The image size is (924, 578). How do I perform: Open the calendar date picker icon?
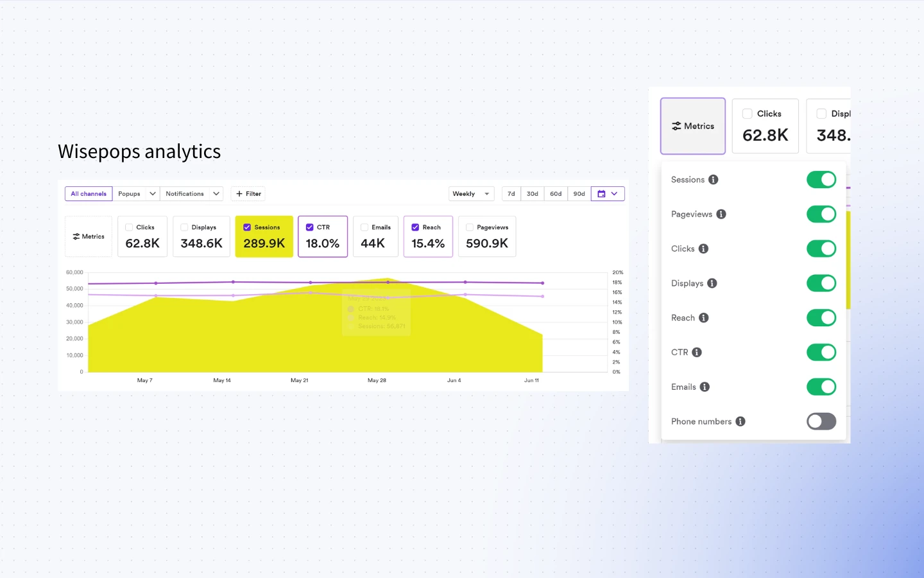[x=601, y=194]
